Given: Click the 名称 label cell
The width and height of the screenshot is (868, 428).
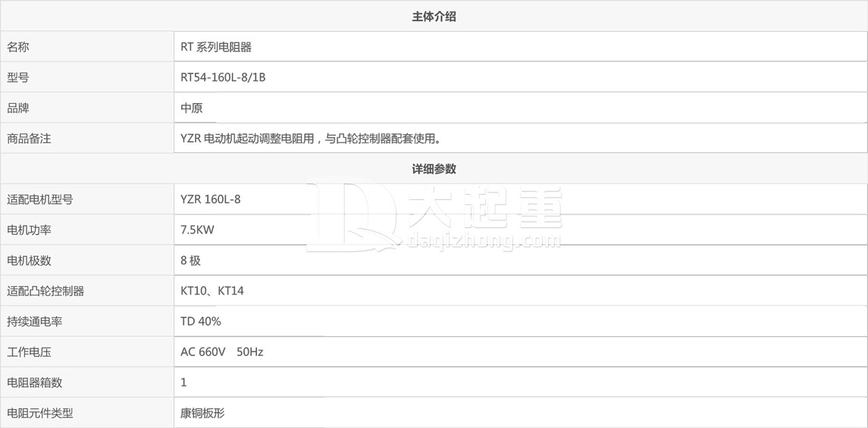Looking at the screenshot, I should pyautogui.click(x=87, y=47).
